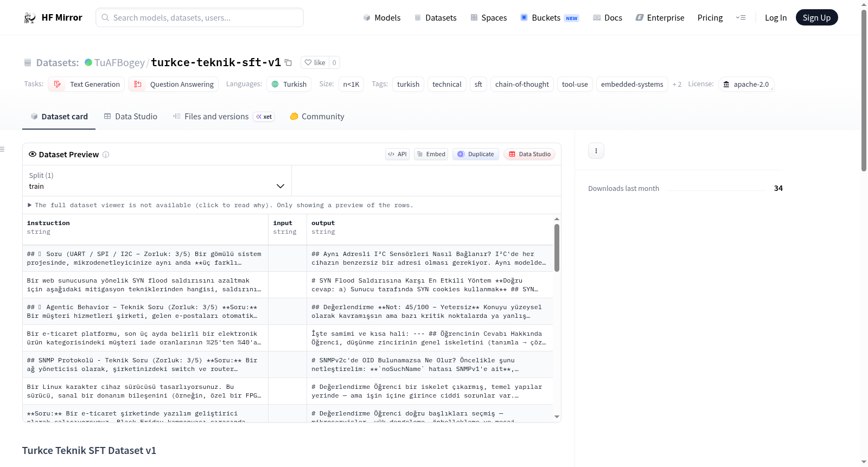Open Buckets NEW navigation item
The image size is (868, 467).
550,17
